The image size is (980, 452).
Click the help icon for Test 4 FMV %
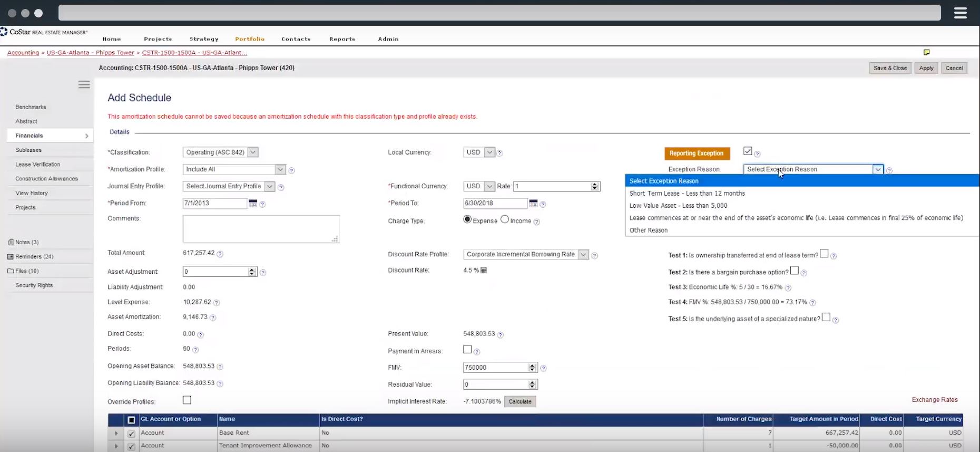point(812,303)
